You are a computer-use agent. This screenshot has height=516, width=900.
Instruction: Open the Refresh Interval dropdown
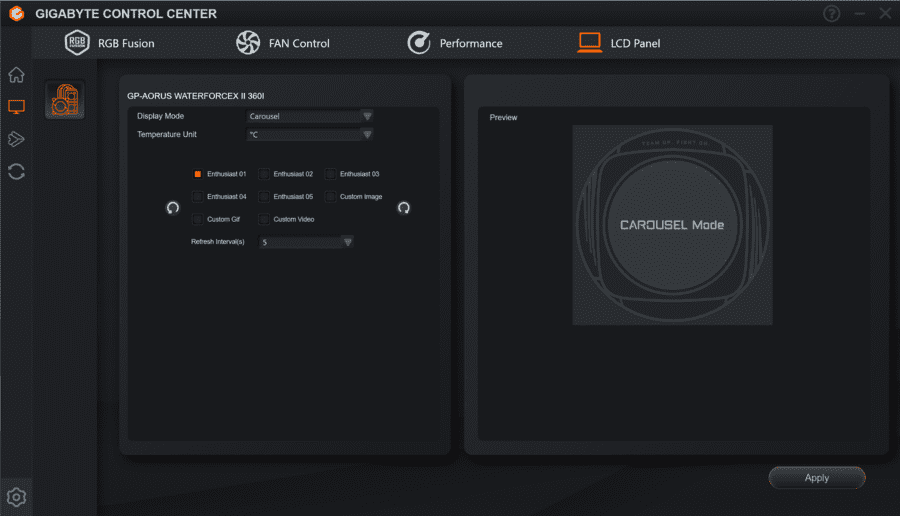[x=306, y=242]
